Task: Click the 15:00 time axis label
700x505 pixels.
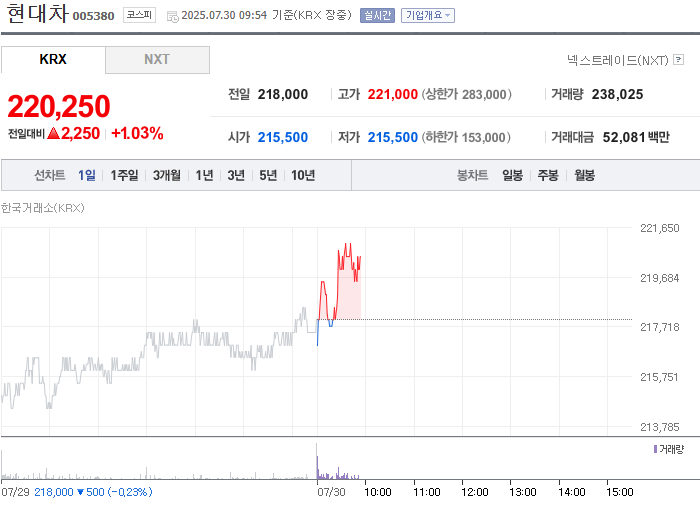Action: [620, 492]
